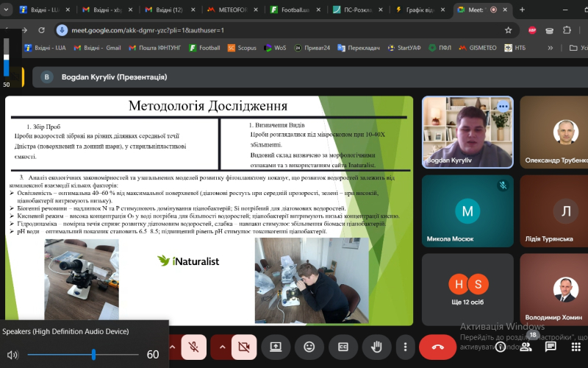Screen dimensions: 588x368
Task: Open the emoji reactions button
Action: click(x=309, y=346)
